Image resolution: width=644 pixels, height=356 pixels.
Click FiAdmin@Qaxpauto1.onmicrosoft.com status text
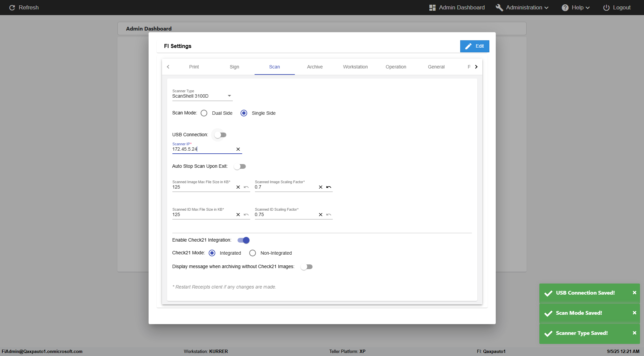42,351
